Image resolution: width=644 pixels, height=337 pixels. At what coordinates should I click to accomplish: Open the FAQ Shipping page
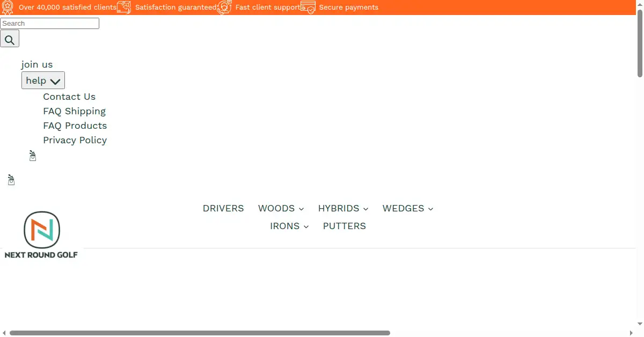[75, 111]
